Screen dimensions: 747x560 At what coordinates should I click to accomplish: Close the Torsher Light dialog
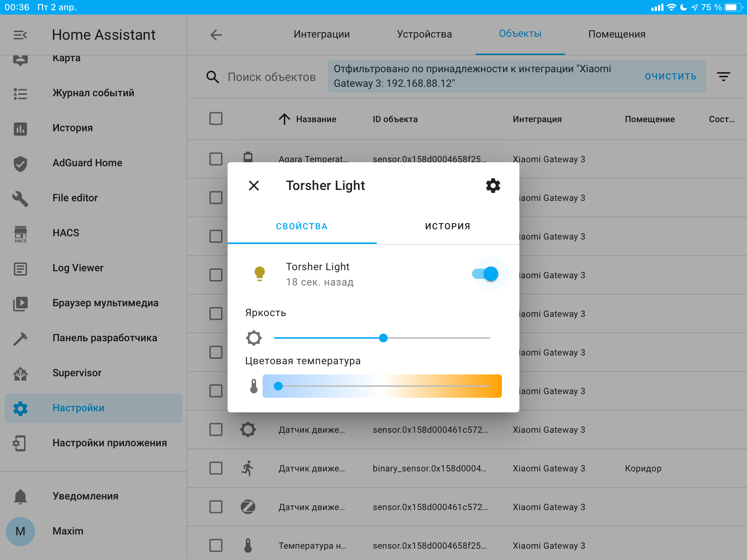click(x=254, y=186)
